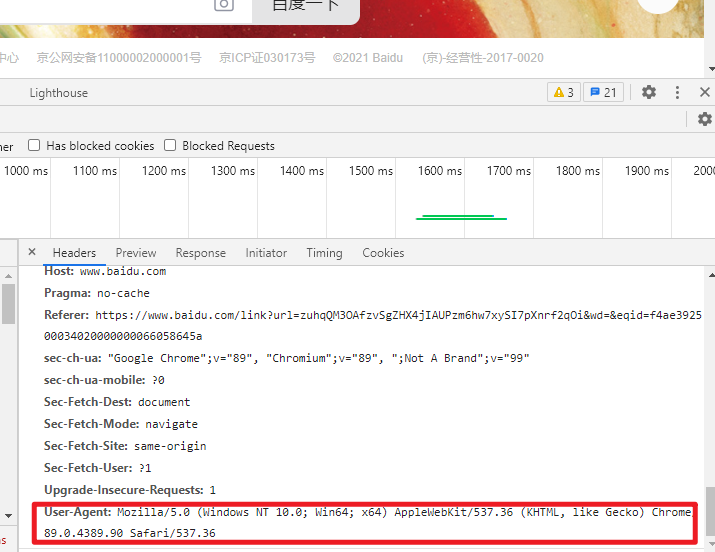
Task: Select the Cookies tab
Action: point(383,253)
